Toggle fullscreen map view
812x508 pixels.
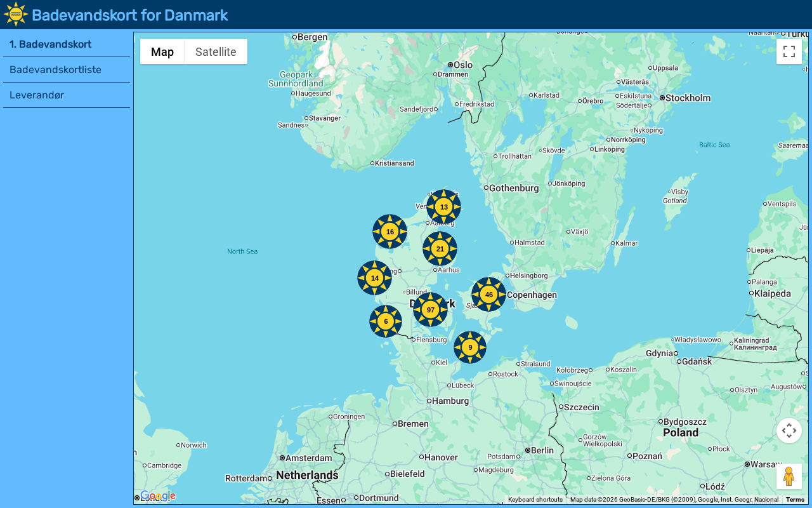[789, 51]
